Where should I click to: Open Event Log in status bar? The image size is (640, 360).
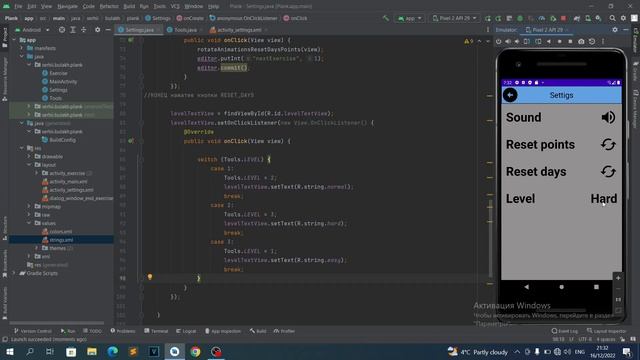[565, 331]
